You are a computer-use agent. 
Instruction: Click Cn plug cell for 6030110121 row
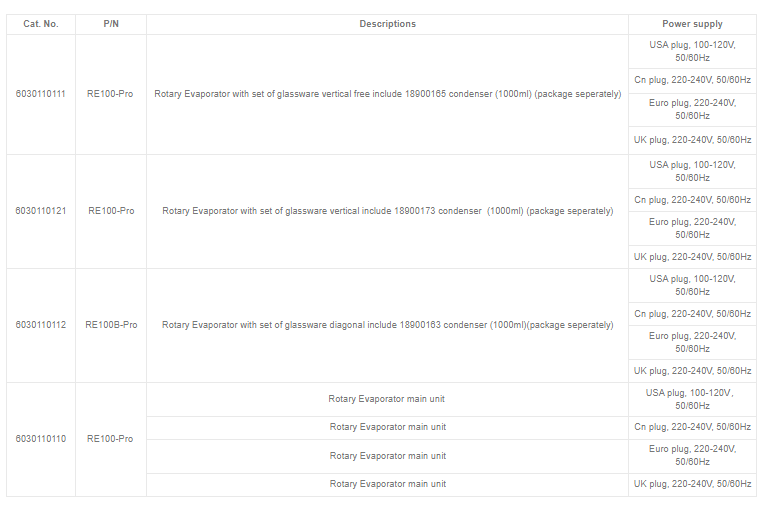coord(692,200)
